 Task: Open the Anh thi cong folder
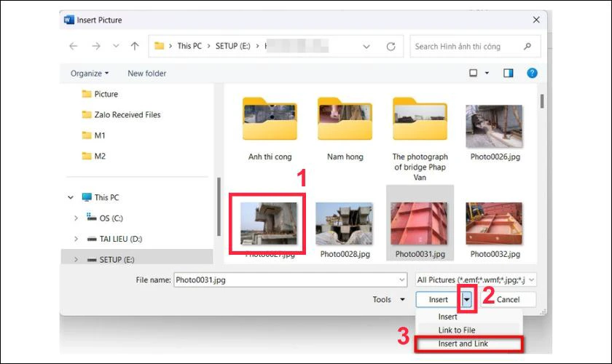coord(270,129)
